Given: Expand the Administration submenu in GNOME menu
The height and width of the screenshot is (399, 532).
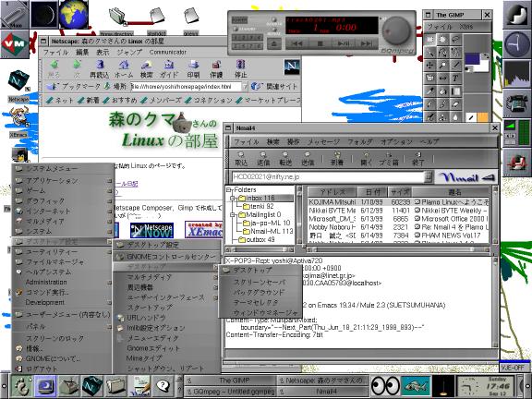Looking at the screenshot, I should [x=63, y=282].
